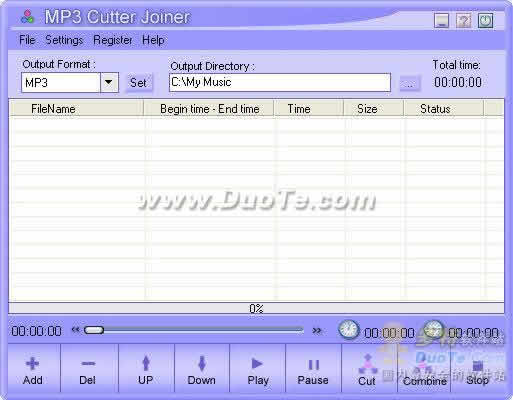Open help via question mark title button
Image resolution: width=513 pixels, height=400 pixels.
tap(463, 21)
